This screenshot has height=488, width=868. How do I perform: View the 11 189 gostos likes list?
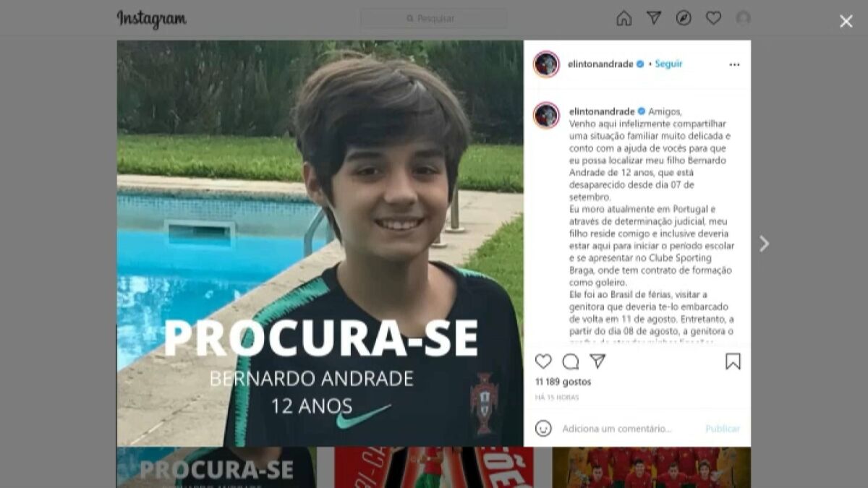coord(563,382)
